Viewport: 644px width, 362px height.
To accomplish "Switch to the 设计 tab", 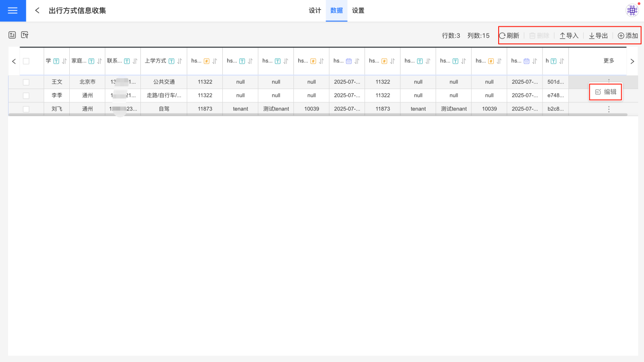I will coord(315,11).
